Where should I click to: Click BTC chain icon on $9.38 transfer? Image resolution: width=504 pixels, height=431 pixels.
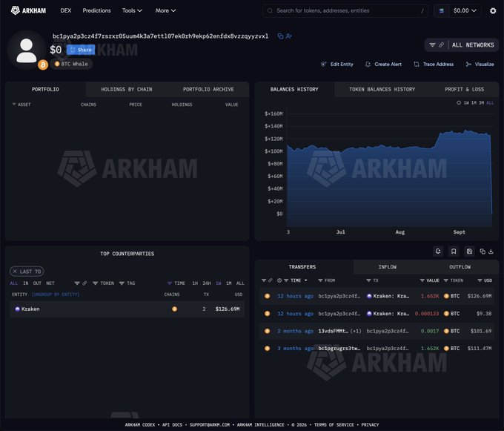(x=267, y=314)
